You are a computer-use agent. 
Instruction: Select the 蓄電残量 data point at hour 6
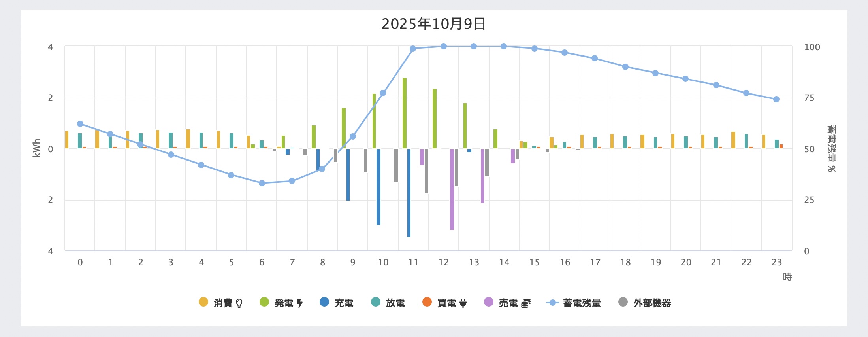coord(262,183)
